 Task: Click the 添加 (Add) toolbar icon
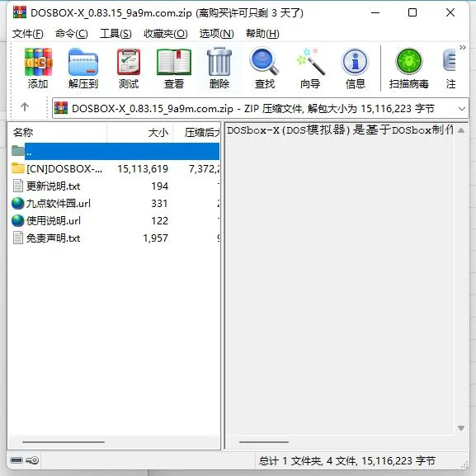tap(38, 68)
